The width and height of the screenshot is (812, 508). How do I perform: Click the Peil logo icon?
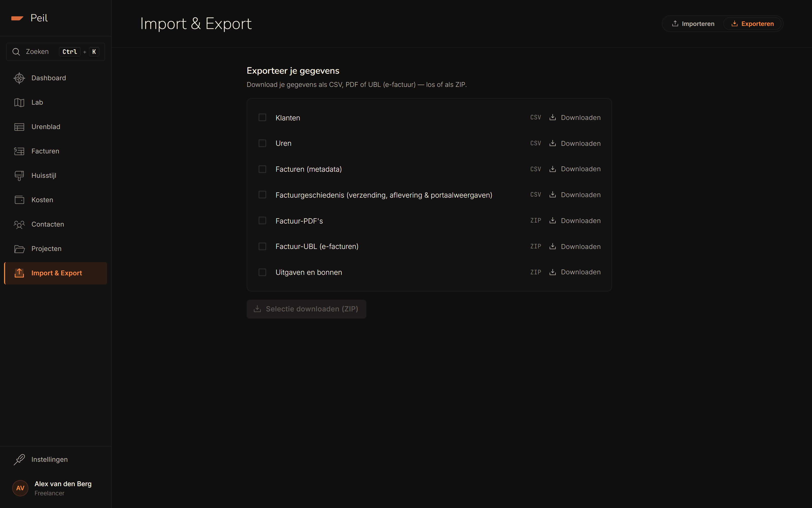pyautogui.click(x=17, y=18)
